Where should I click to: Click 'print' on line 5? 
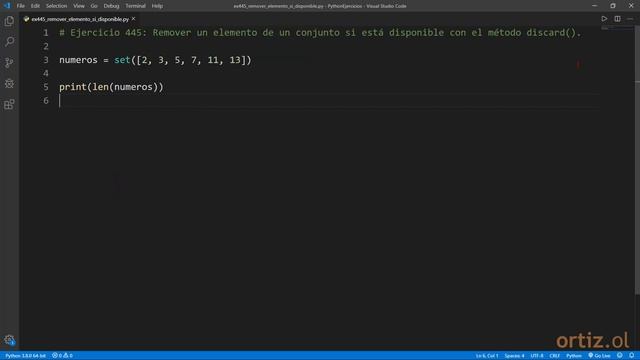point(73,87)
